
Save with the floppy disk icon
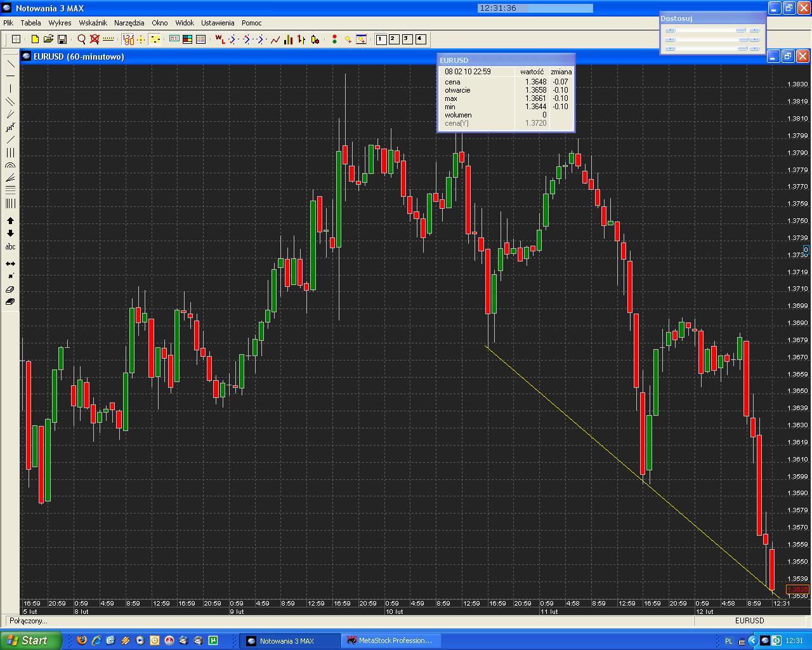pos(62,39)
